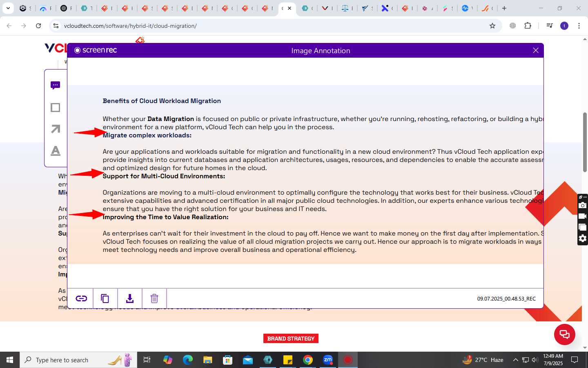Show hidden system tray icons

pyautogui.click(x=515, y=360)
